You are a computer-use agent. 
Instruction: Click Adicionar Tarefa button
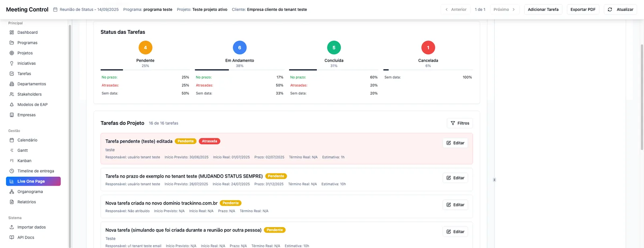543,10
